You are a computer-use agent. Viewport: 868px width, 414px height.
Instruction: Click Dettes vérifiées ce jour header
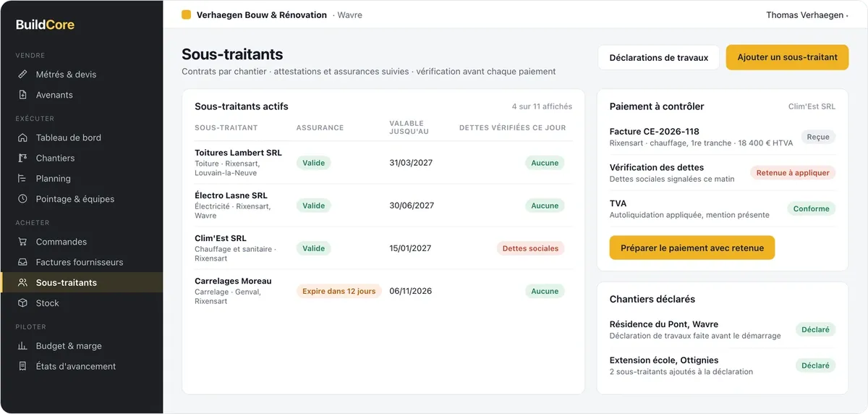pos(512,127)
